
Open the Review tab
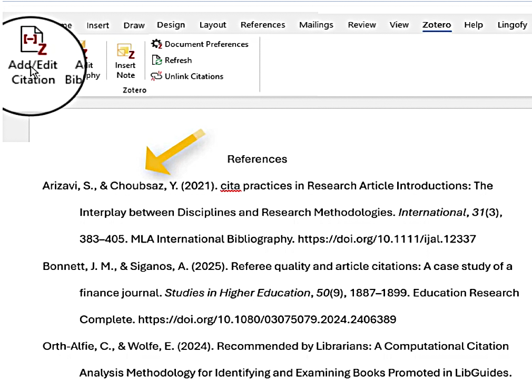(362, 25)
